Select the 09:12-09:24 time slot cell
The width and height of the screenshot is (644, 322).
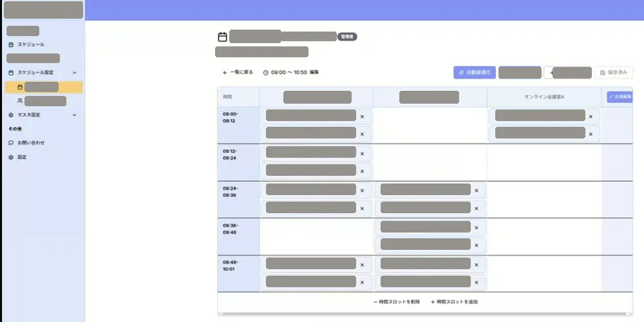238,162
